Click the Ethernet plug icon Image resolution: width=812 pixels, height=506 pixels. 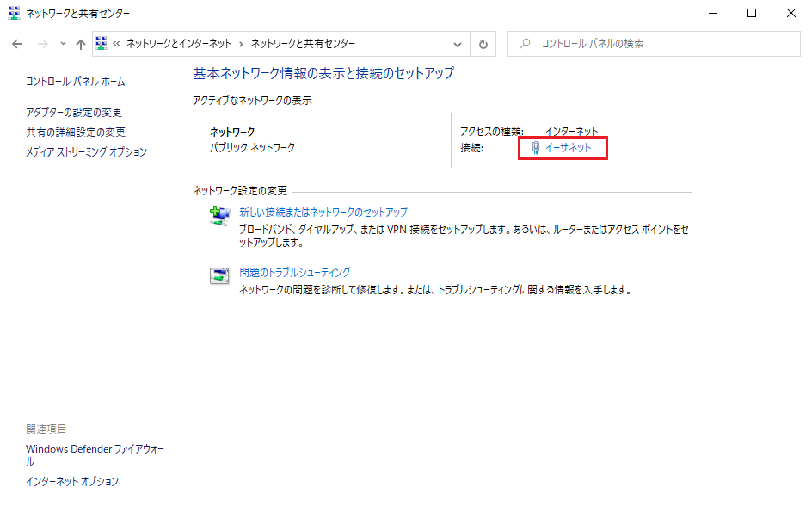point(535,148)
